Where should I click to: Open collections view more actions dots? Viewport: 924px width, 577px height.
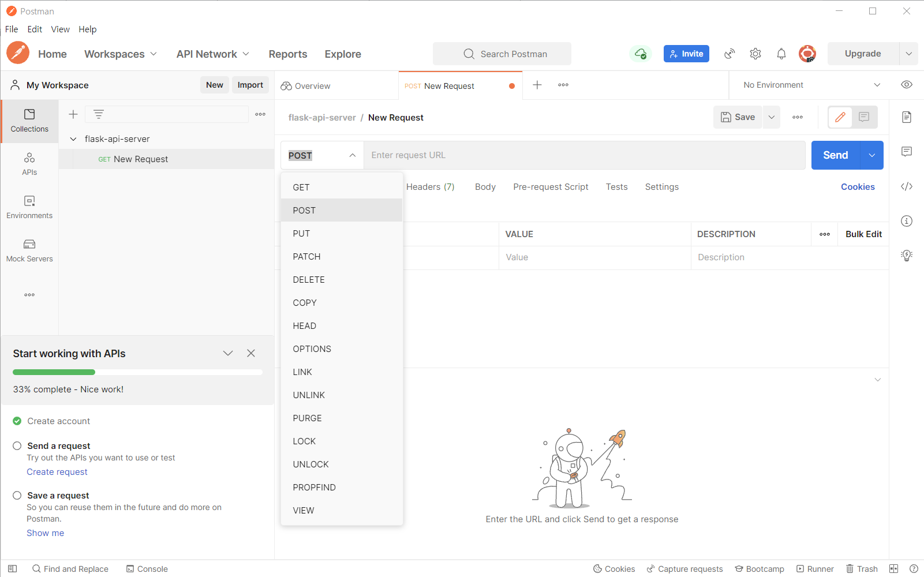pyautogui.click(x=260, y=114)
